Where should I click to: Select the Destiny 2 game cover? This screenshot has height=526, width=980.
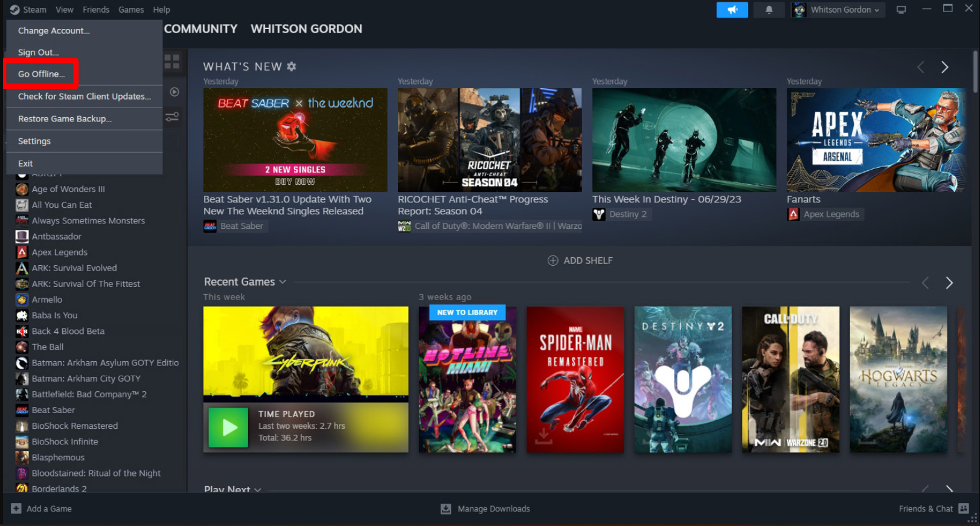(683, 379)
